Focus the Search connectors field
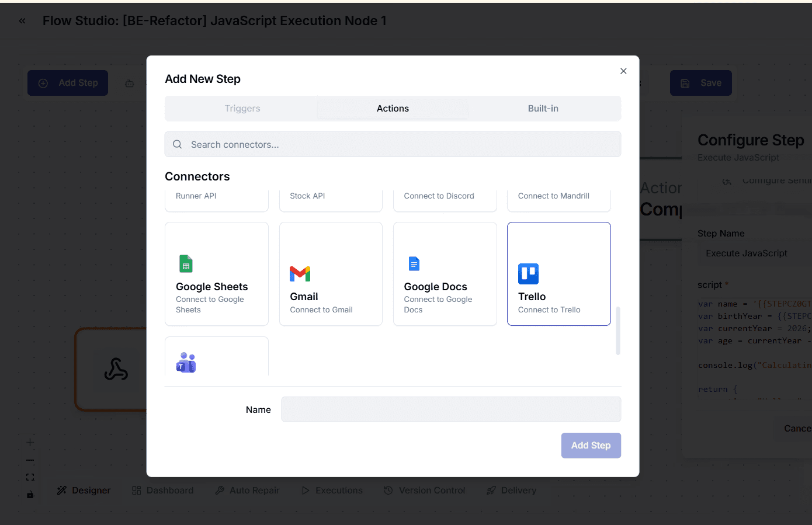The image size is (812, 525). (393, 144)
